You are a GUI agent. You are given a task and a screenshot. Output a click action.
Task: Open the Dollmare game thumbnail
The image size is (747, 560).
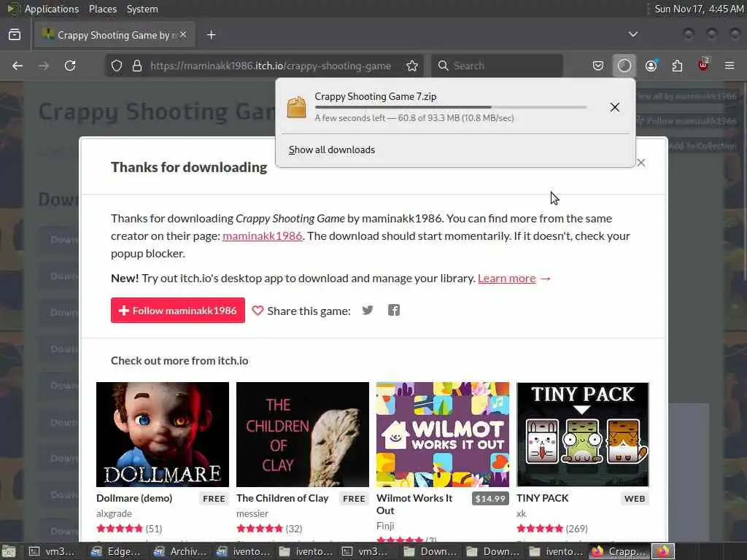tap(163, 435)
